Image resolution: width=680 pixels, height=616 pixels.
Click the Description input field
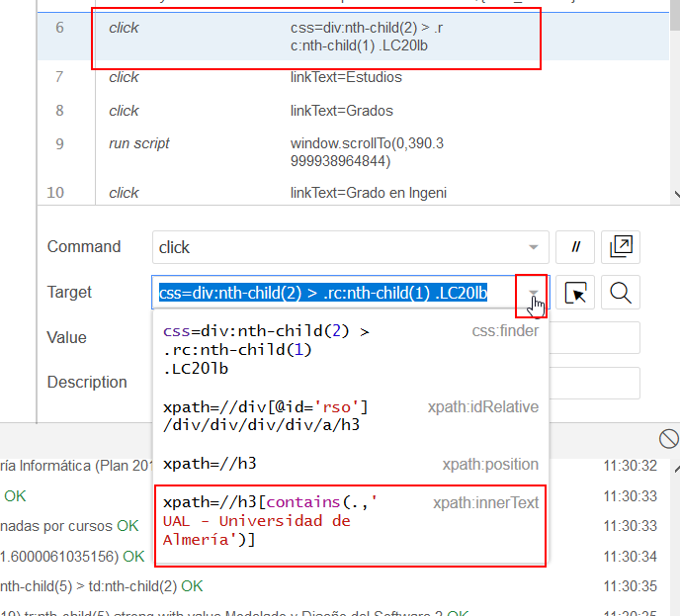click(x=594, y=383)
